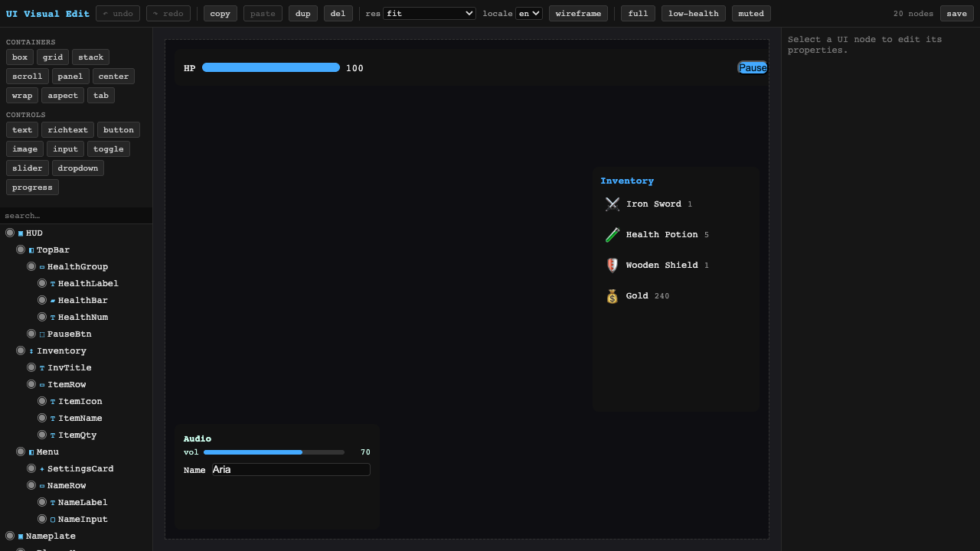Select the NameLabel tree row
This screenshot has width=980, height=551.
77,502
